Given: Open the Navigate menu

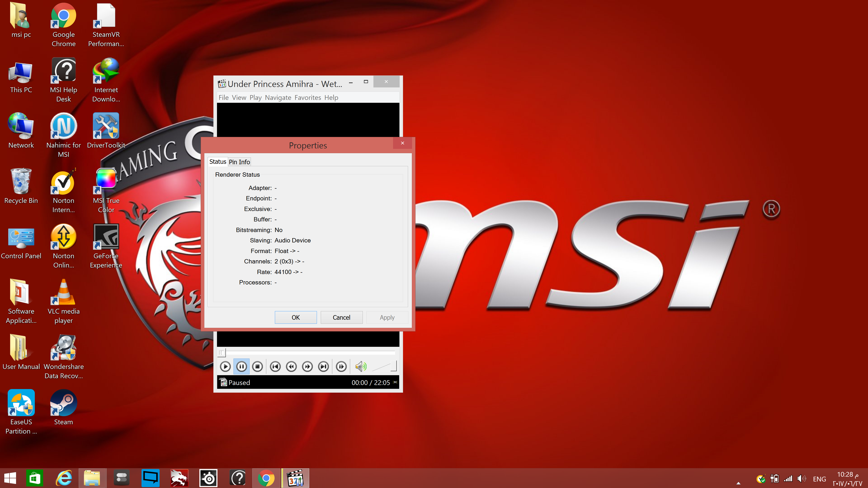Looking at the screenshot, I should coord(278,98).
